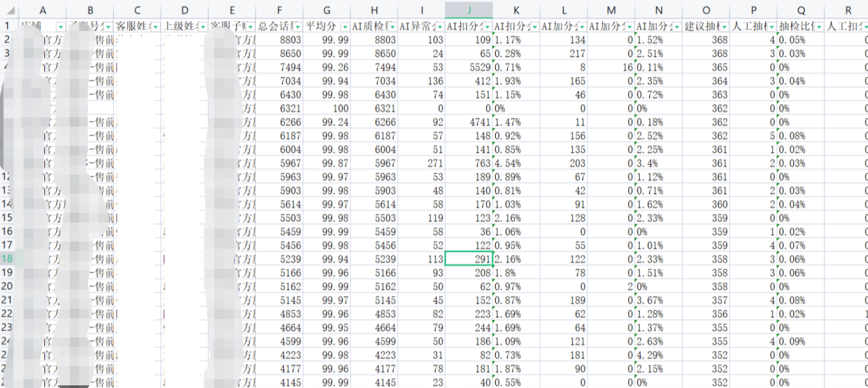The height and width of the screenshot is (388, 868).
Task: Select entire column Q by its header
Action: click(801, 10)
